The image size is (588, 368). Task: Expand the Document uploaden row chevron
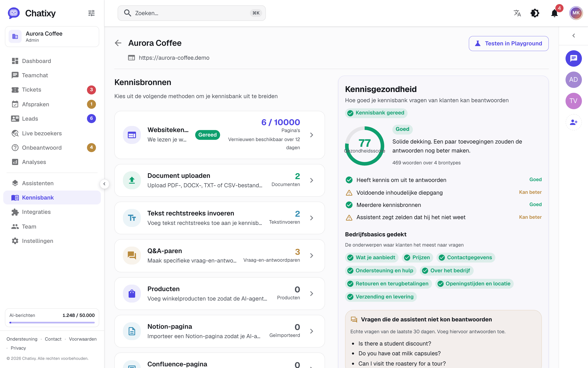click(x=312, y=180)
